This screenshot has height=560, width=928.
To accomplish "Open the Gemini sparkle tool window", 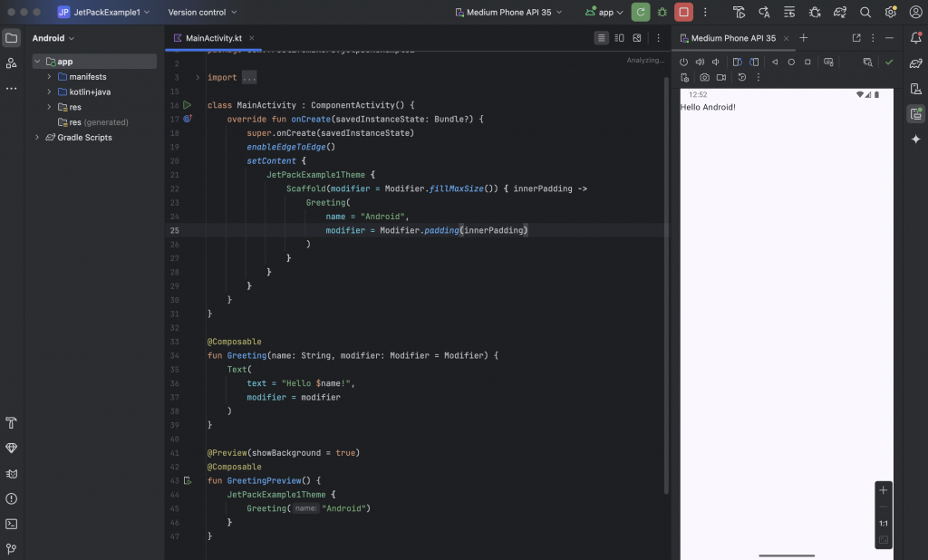I will pyautogui.click(x=915, y=140).
